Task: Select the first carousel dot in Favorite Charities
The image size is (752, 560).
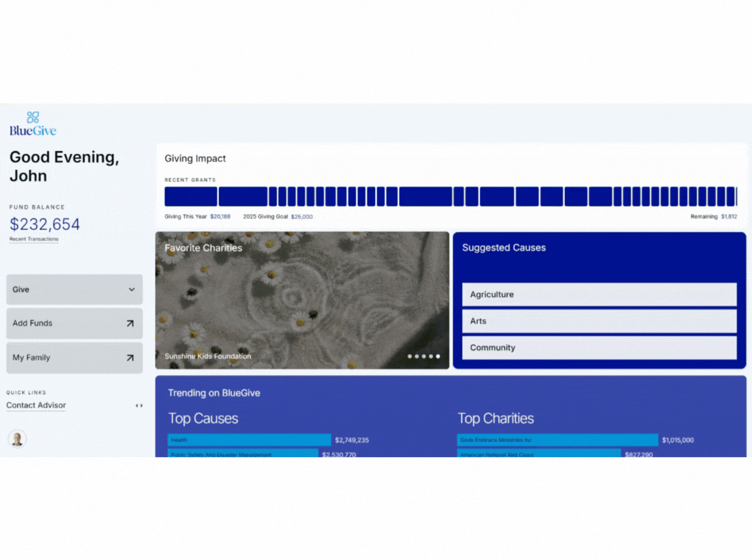Action: pos(409,356)
